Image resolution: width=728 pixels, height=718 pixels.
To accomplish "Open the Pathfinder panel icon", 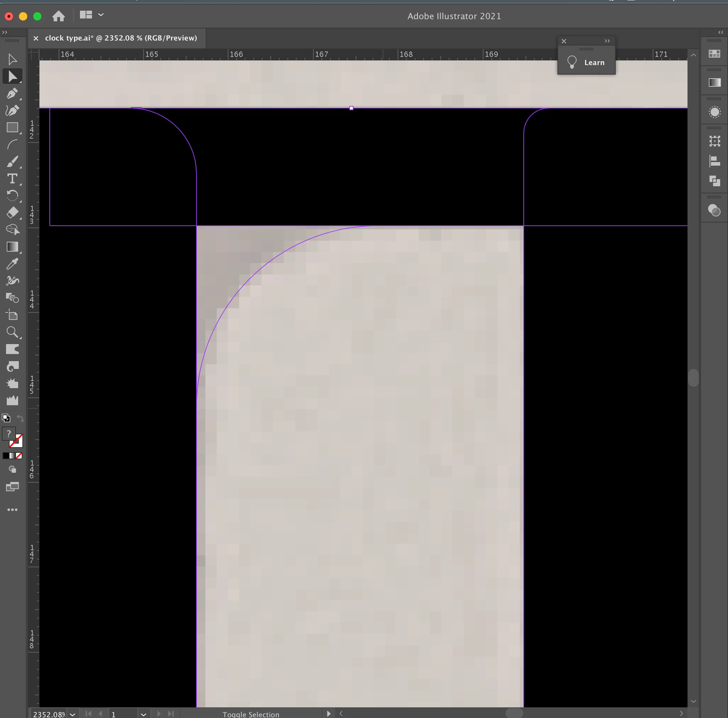I will [714, 181].
